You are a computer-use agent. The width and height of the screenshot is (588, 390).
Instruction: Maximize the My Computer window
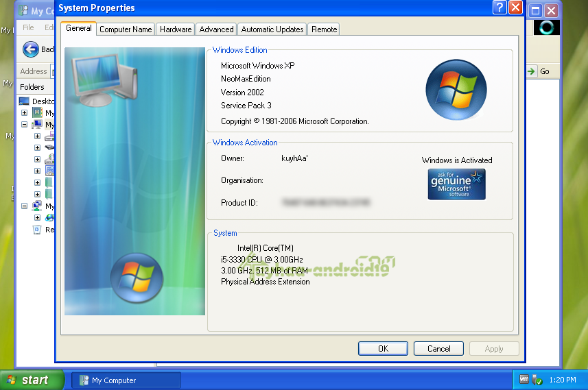pyautogui.click(x=535, y=10)
